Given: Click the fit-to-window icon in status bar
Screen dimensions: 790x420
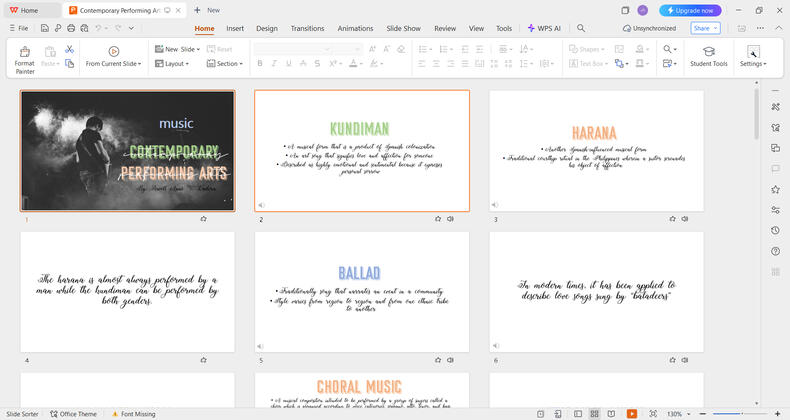Looking at the screenshot, I should [x=652, y=413].
